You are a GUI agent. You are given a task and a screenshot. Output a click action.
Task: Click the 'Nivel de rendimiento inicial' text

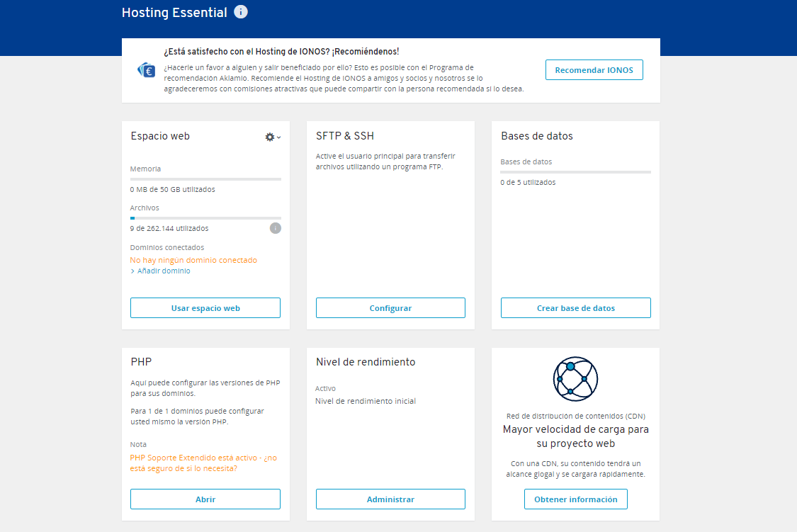pyautogui.click(x=366, y=401)
